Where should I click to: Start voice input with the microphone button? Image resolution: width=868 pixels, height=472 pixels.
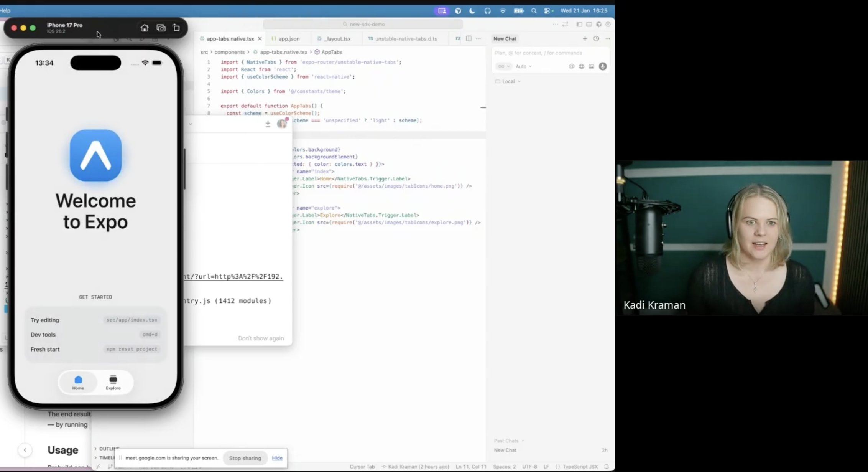[x=603, y=66]
